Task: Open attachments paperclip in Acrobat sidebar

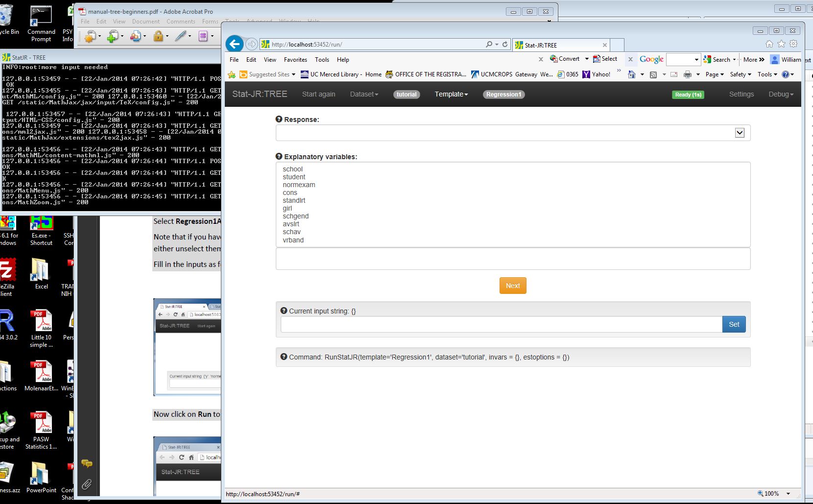Action: pos(87,484)
